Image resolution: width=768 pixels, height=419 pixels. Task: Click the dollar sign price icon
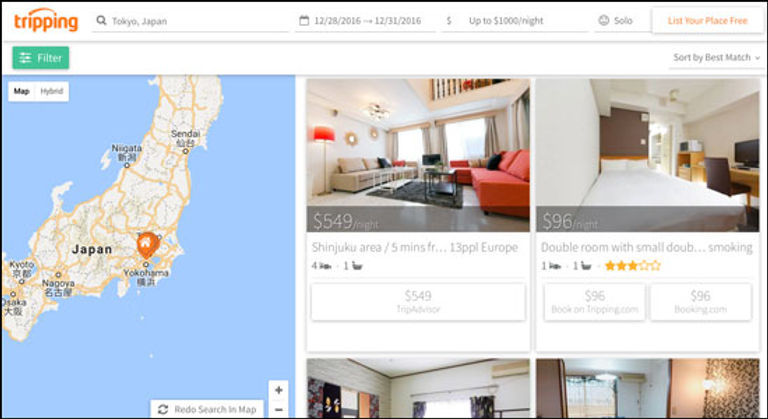point(449,21)
